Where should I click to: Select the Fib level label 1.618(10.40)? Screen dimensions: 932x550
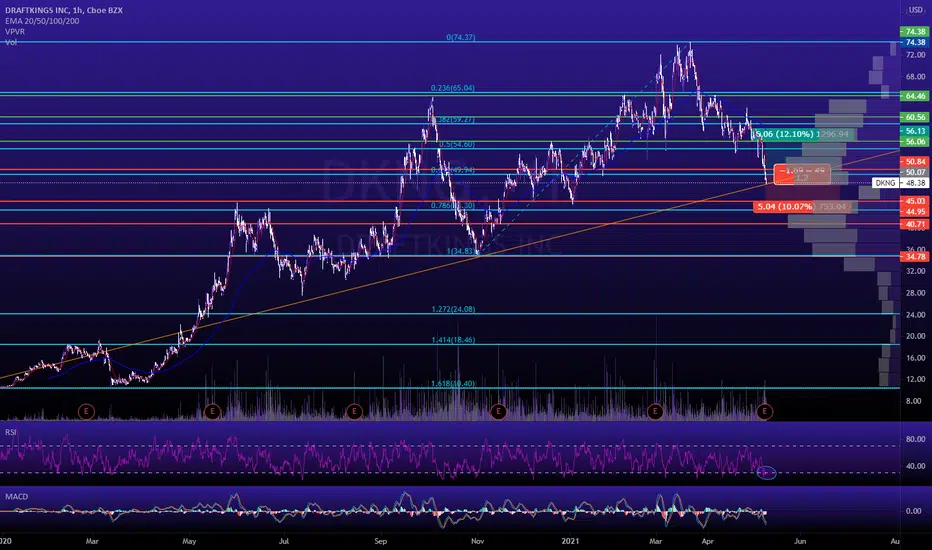click(454, 384)
